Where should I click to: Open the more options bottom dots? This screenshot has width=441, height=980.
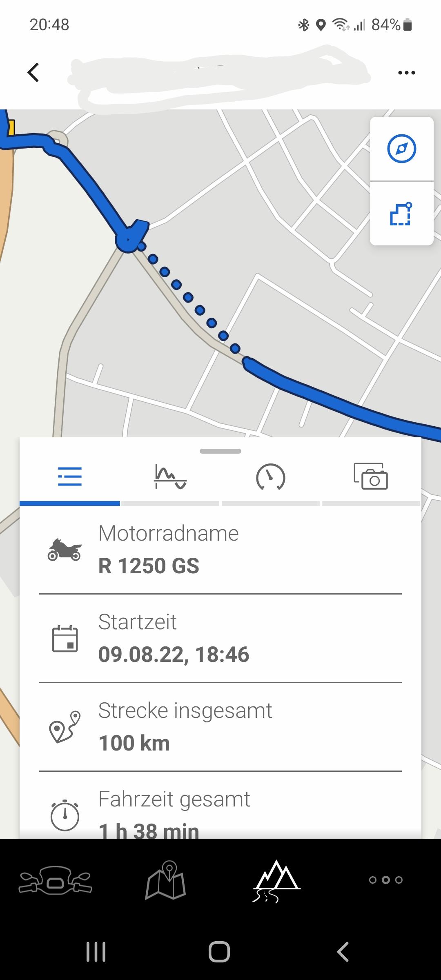coord(386,880)
